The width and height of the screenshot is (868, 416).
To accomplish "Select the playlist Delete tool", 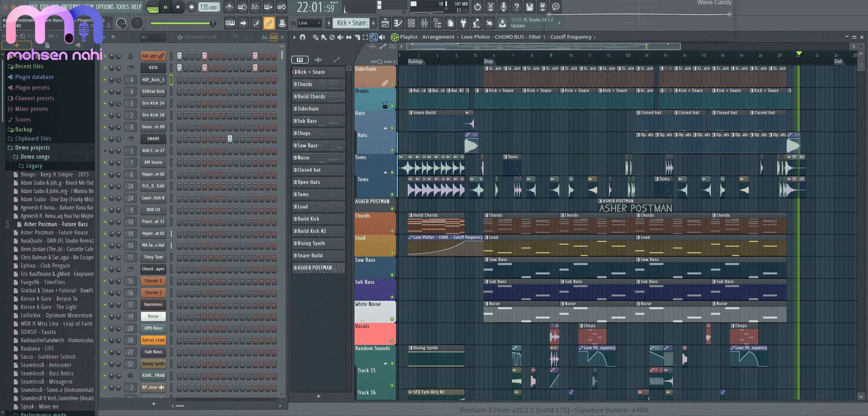I will [x=332, y=37].
